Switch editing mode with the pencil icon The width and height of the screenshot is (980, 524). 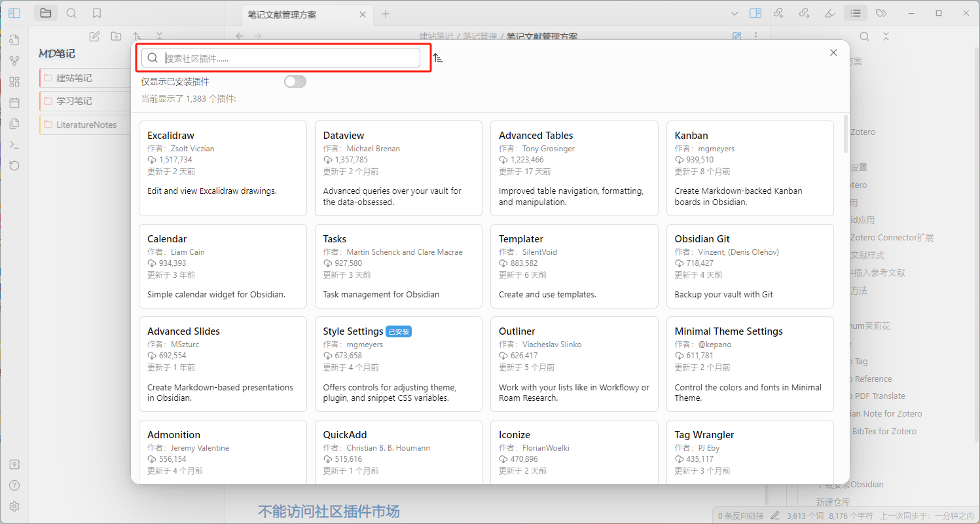pos(737,36)
